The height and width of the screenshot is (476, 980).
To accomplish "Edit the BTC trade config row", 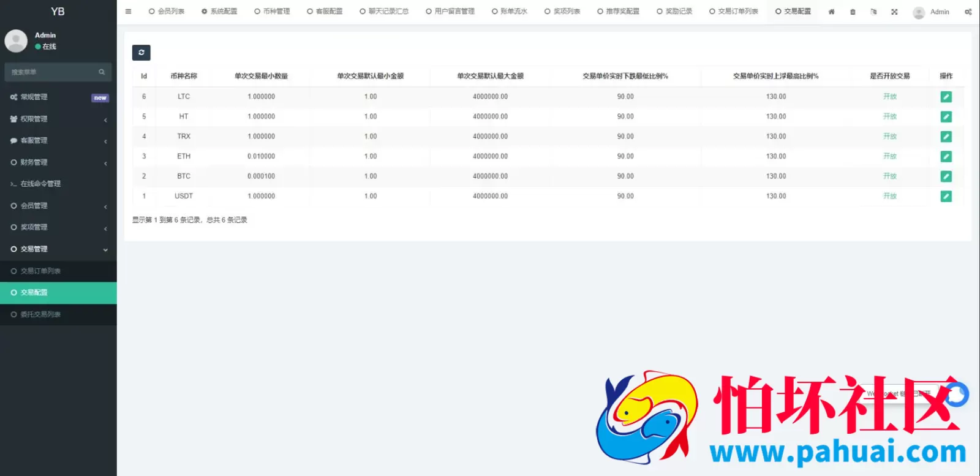I will (x=946, y=176).
